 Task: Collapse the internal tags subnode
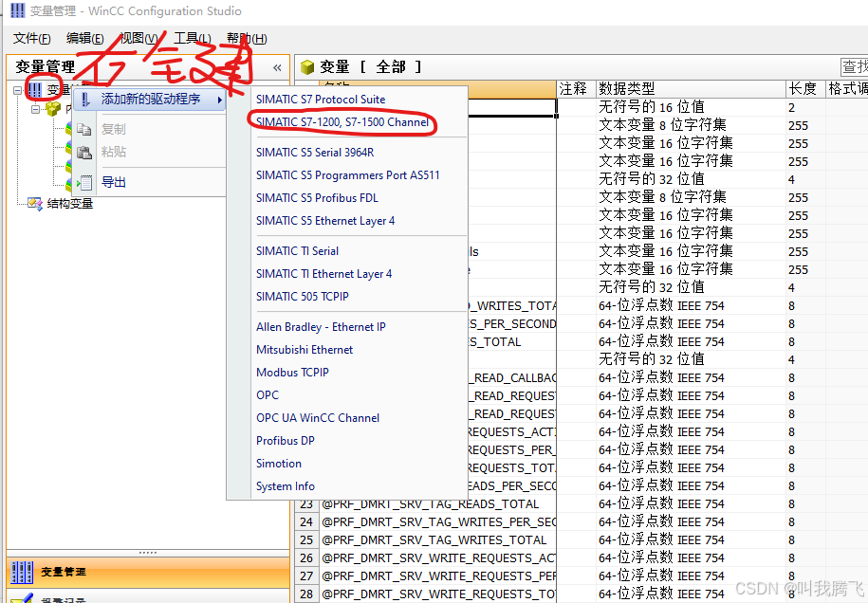(35, 109)
